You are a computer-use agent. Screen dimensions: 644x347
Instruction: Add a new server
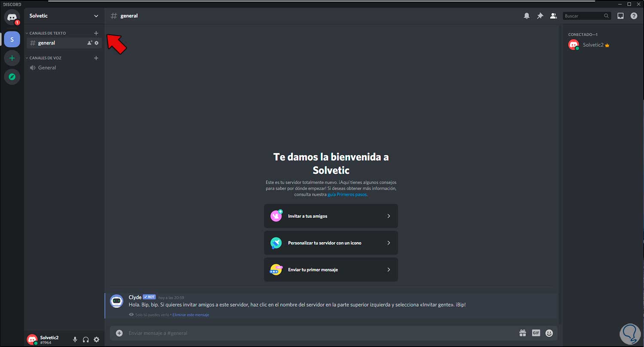pyautogui.click(x=12, y=58)
